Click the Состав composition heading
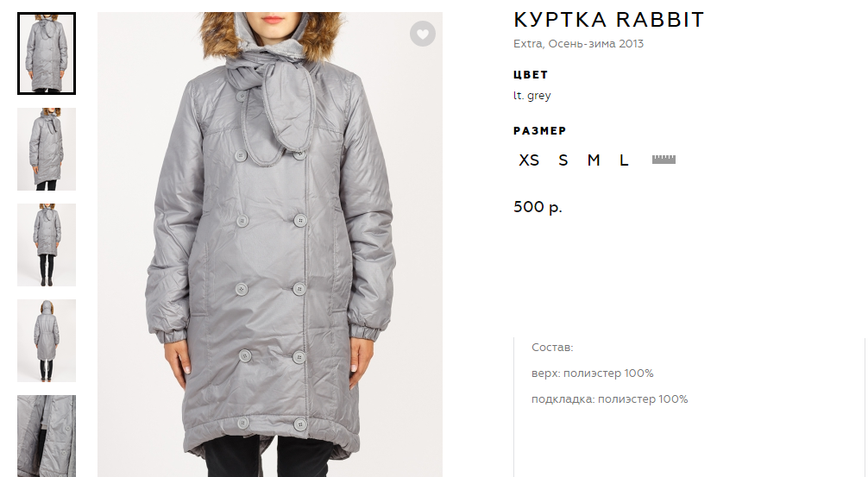The image size is (868, 477). 552,348
